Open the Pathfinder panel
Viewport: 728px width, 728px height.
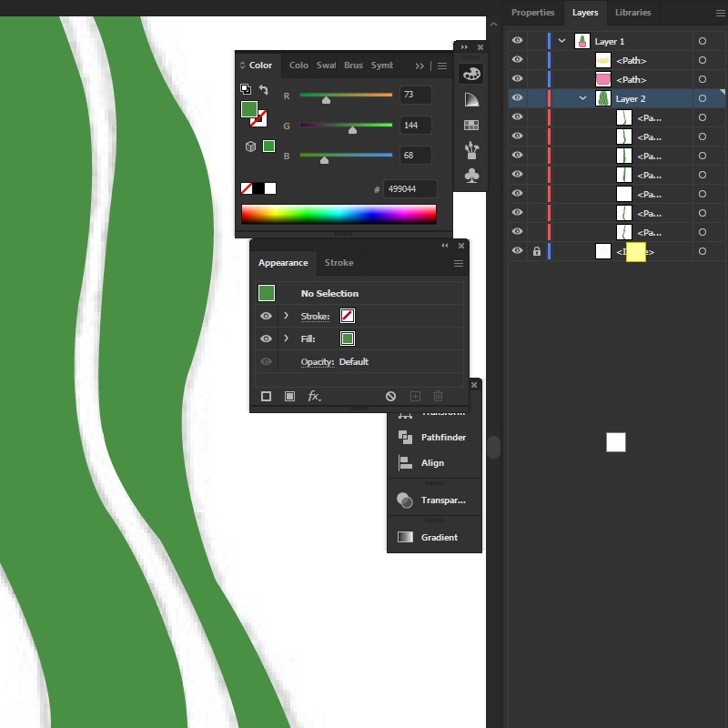434,438
